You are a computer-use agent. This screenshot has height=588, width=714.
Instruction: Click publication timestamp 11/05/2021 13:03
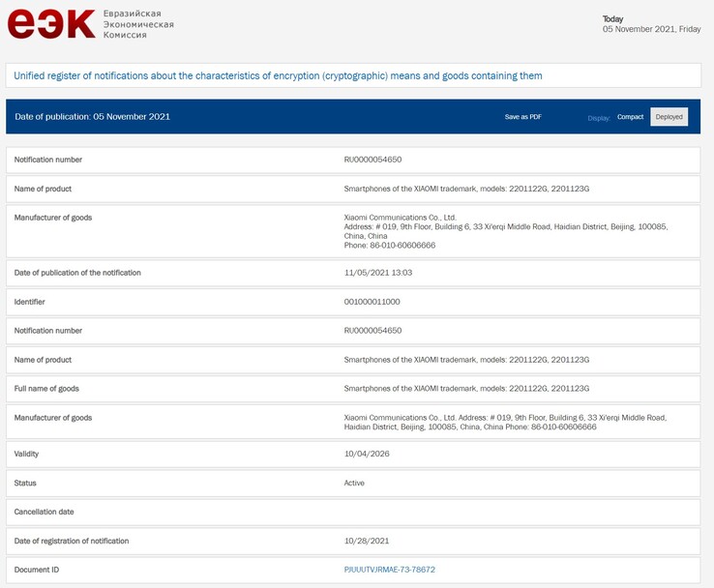click(x=378, y=273)
